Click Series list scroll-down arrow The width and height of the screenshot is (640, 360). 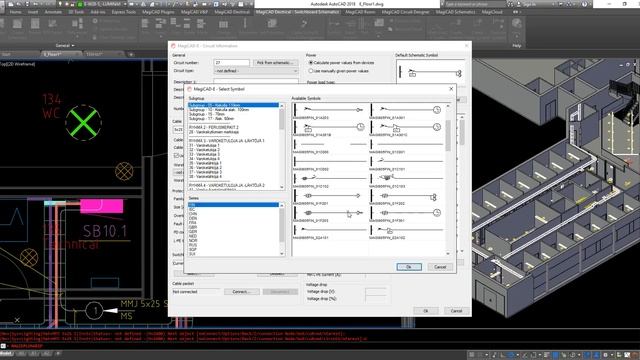pyautogui.click(x=282, y=254)
